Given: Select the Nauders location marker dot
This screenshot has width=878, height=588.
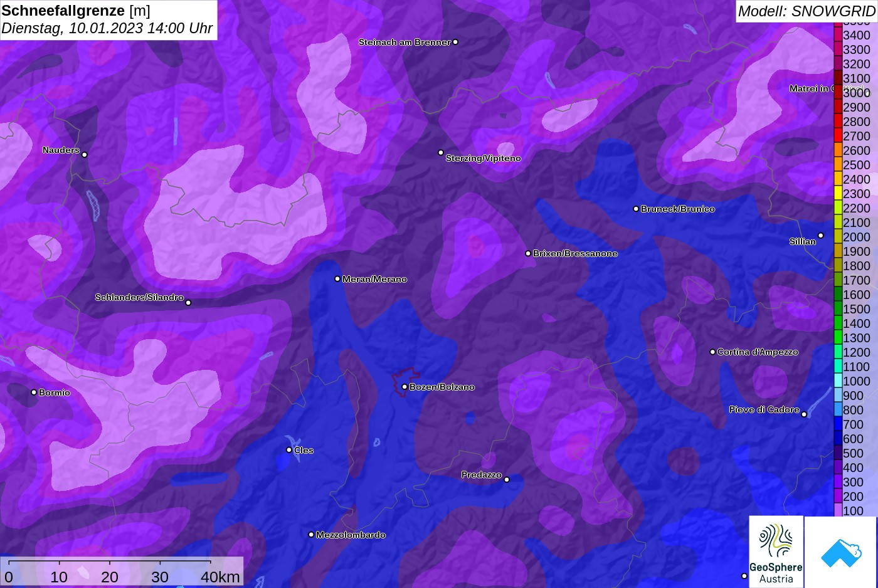Looking at the screenshot, I should tap(85, 154).
